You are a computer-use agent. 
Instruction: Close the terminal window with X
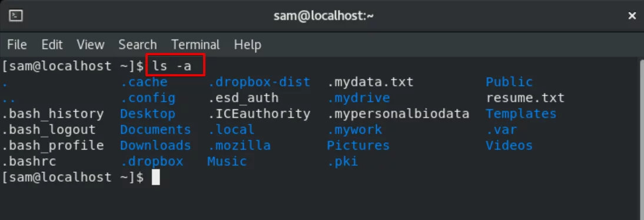click(632, 16)
